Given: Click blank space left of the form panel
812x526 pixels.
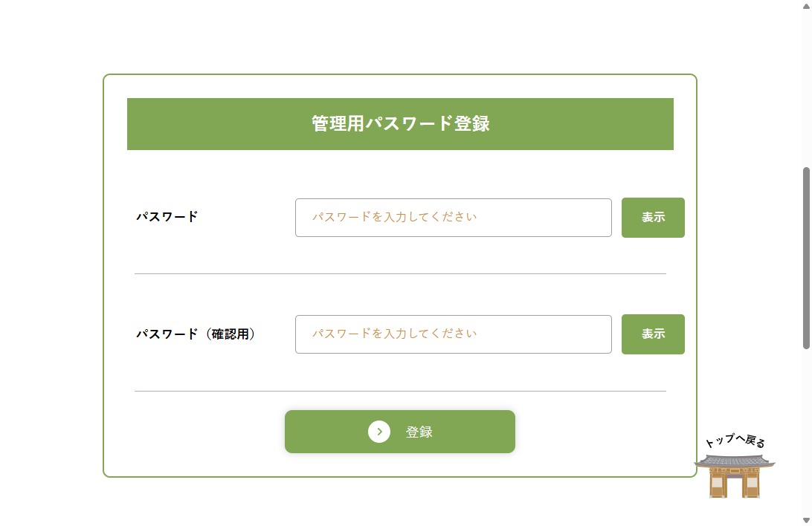Looking at the screenshot, I should [x=51, y=275].
